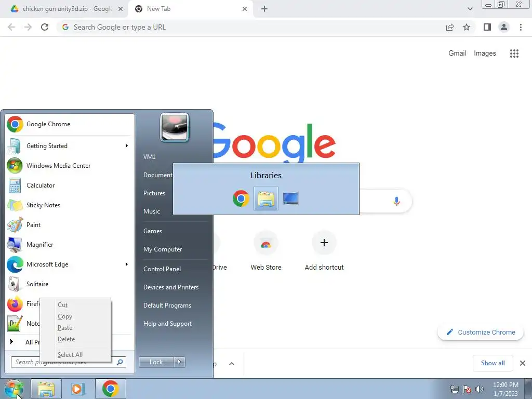532x399 pixels.
Task: Select desktop icon in task switcher
Action: [290, 198]
